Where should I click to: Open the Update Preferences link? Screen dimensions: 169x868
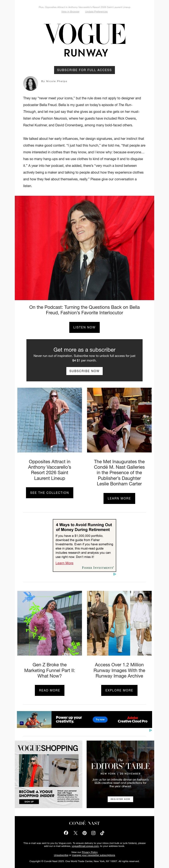[x=96, y=11]
